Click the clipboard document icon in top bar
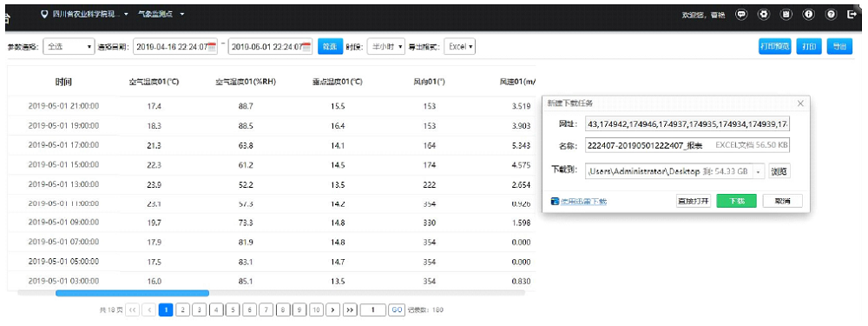This screenshot has height=326, width=868. [x=786, y=15]
